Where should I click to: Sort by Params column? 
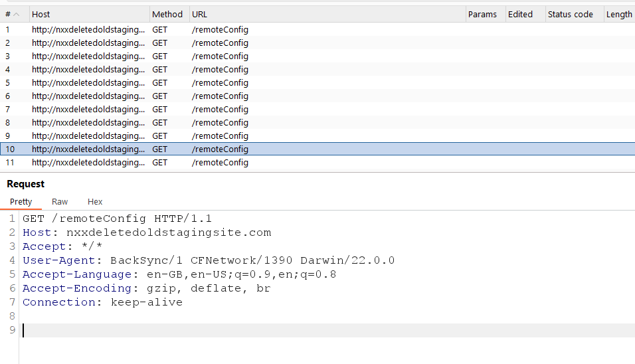pyautogui.click(x=482, y=14)
